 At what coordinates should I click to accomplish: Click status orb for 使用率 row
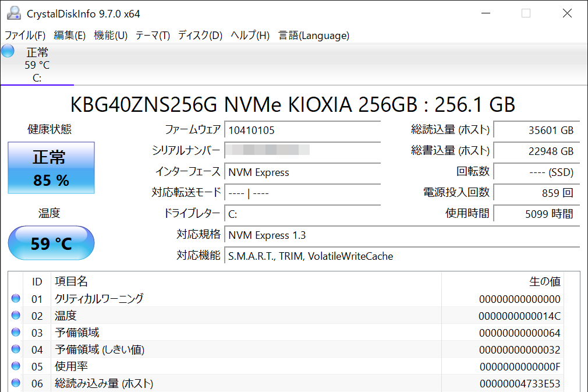[16, 366]
